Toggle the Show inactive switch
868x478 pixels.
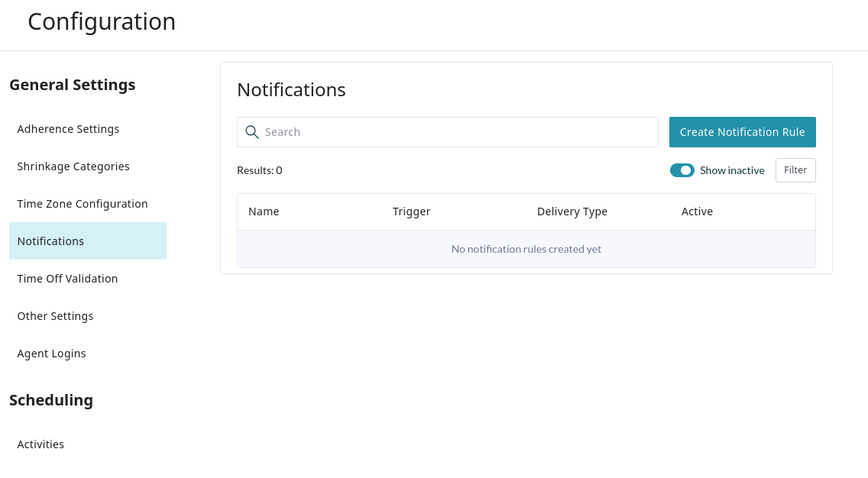click(682, 170)
